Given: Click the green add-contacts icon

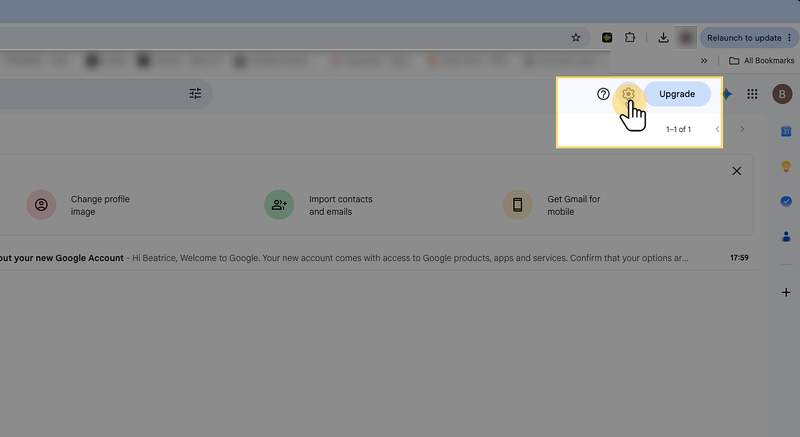Looking at the screenshot, I should (279, 205).
